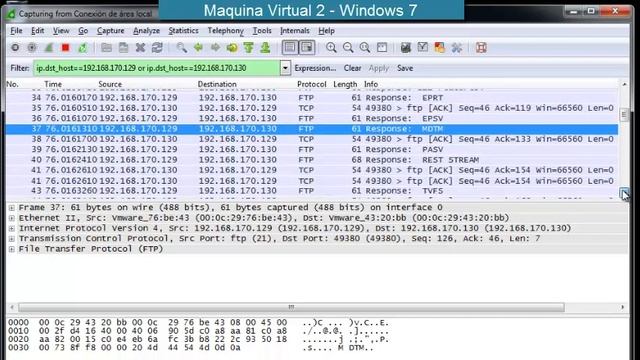This screenshot has width=640, height=360.
Task: Click the green shark-fin start capture icon
Action: [x=49, y=48]
